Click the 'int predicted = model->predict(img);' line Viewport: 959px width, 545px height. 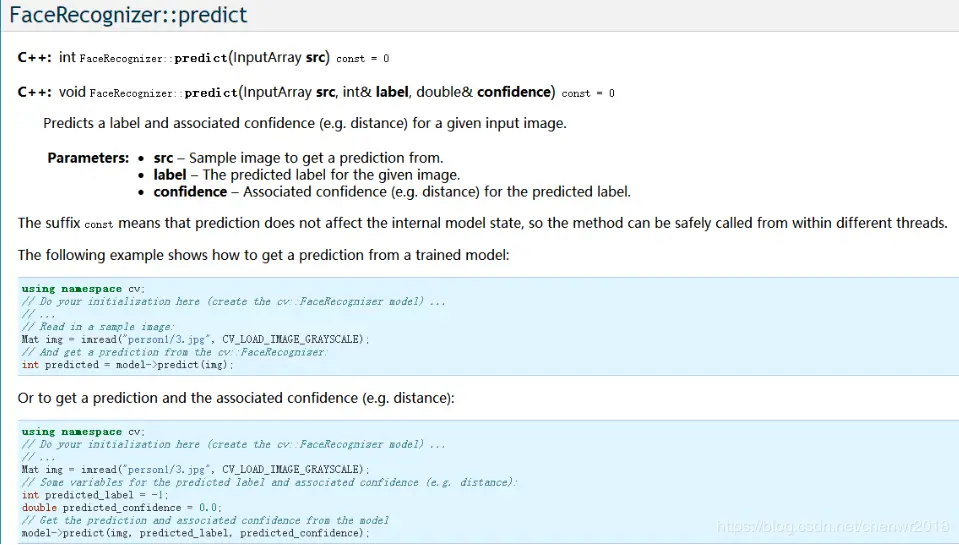point(127,365)
